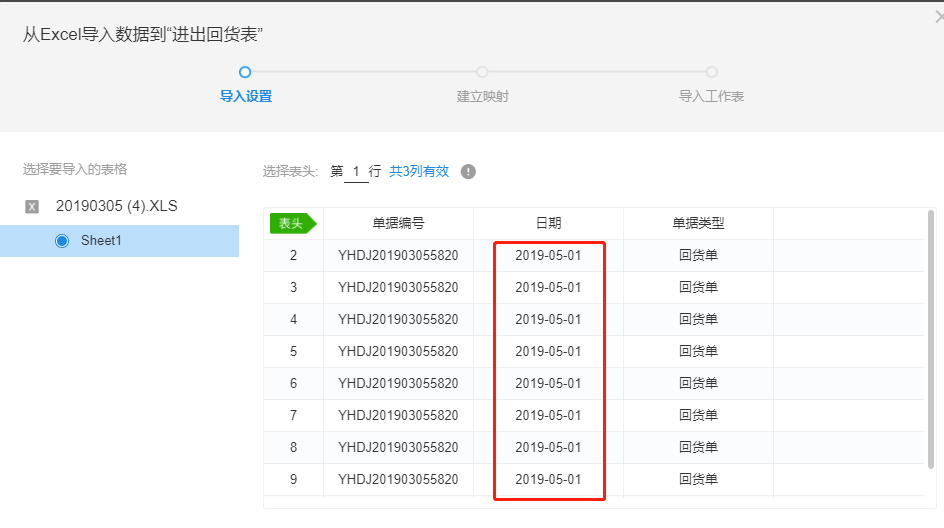Click the green 表头 header tag
Viewport: 944px width, 528px height.
[x=291, y=224]
